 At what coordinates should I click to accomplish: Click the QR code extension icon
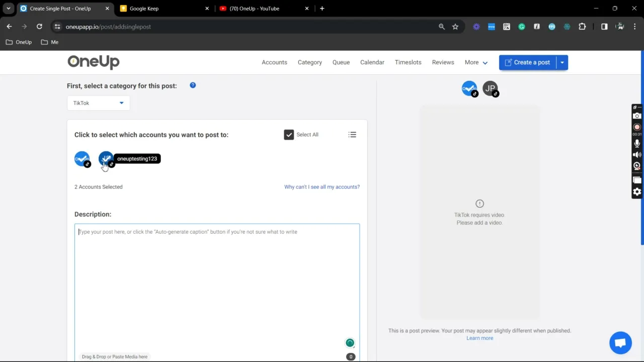point(507,27)
